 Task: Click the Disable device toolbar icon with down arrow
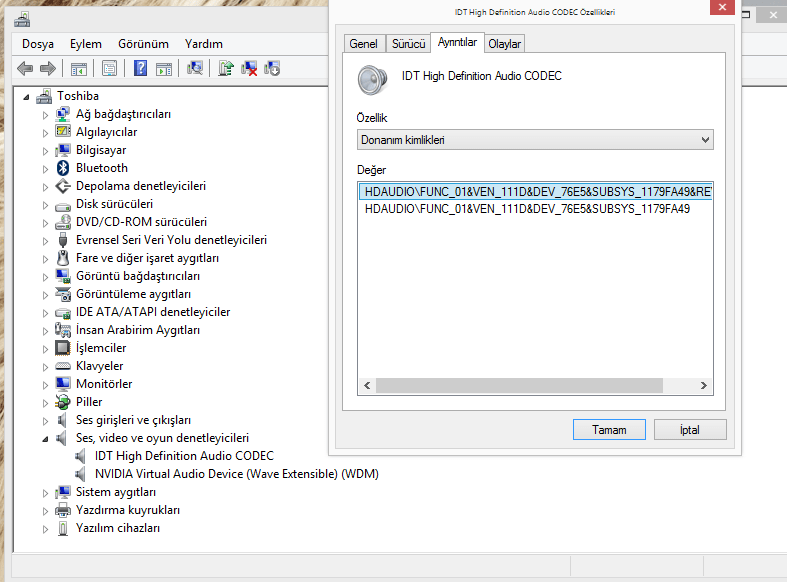coord(272,68)
